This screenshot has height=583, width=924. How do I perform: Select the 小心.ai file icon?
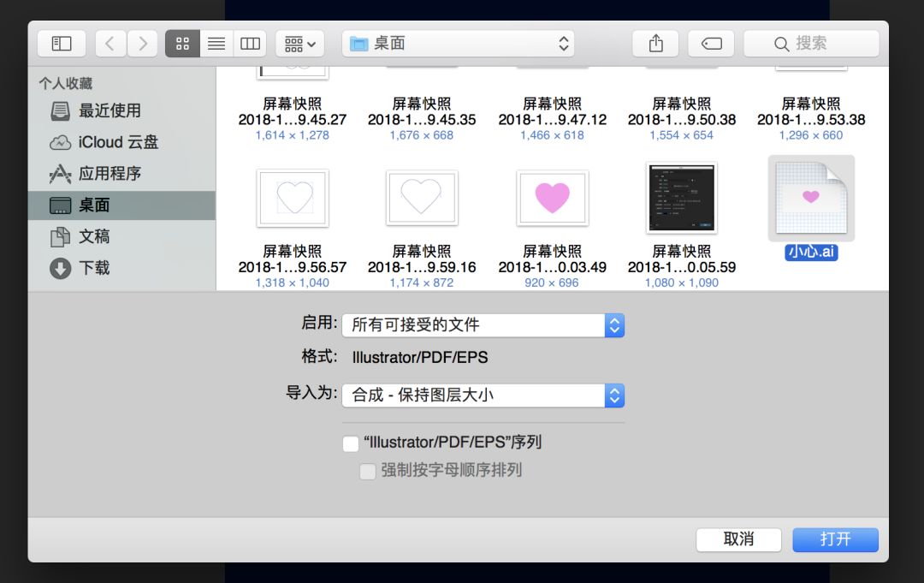(x=811, y=199)
